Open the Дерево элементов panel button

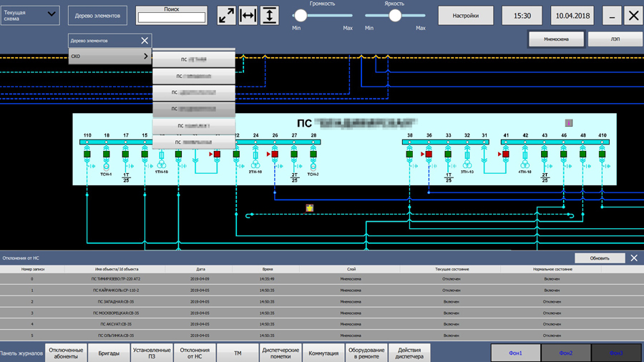97,16
